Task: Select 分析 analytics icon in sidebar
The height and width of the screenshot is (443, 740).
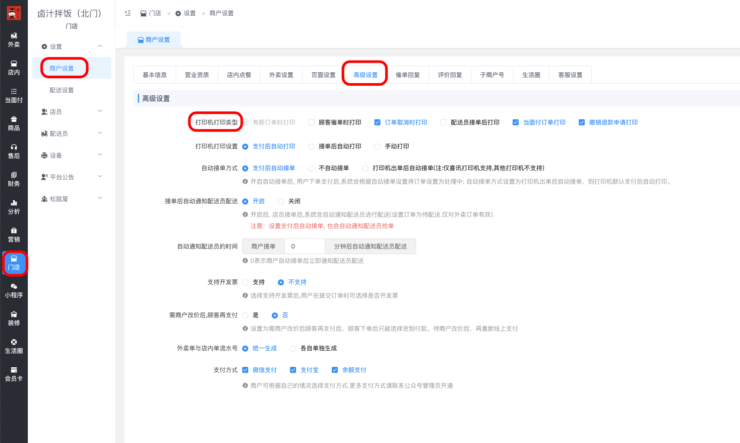Action: (x=13, y=206)
